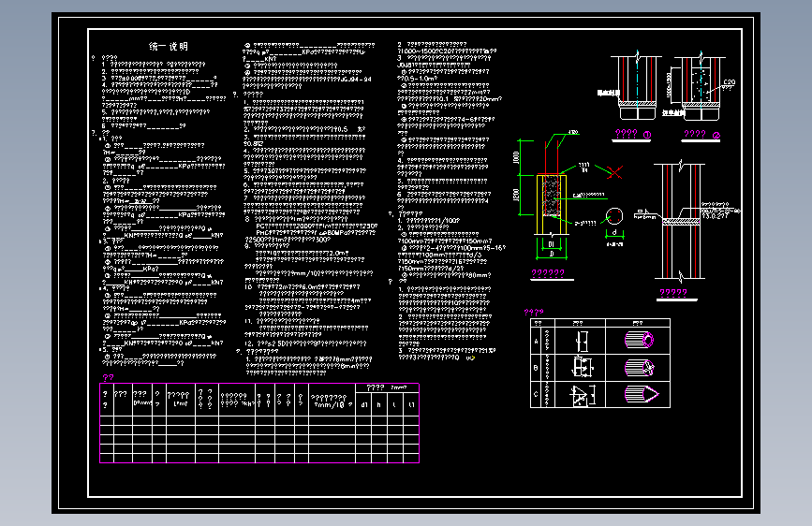
Task: Select the mm/10 column header cell
Action: point(332,402)
